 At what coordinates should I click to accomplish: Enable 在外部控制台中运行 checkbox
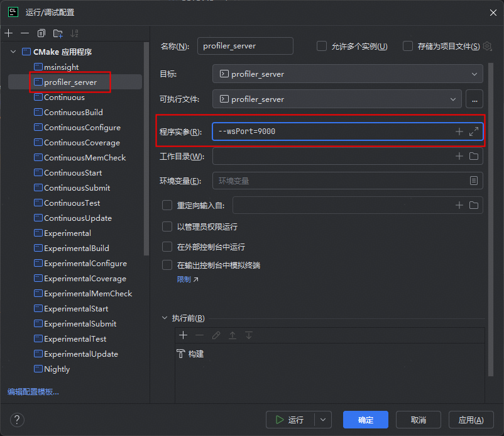click(x=167, y=247)
